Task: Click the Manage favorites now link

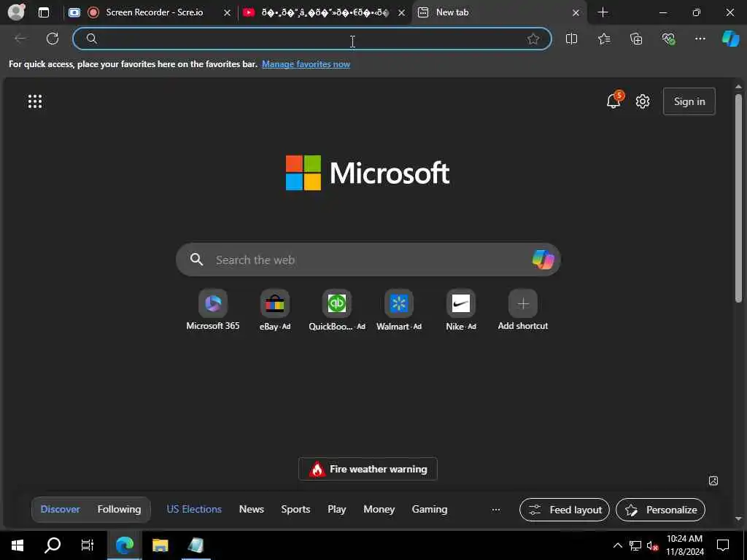Action: pos(306,64)
